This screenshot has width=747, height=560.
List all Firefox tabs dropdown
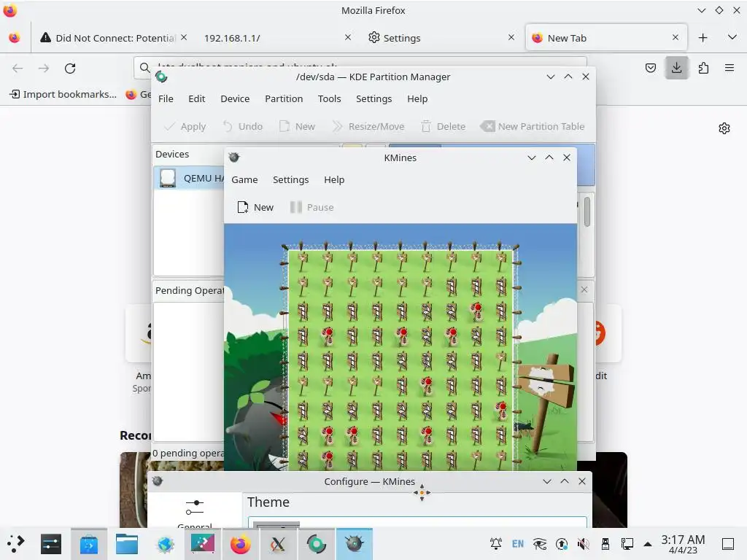point(732,37)
